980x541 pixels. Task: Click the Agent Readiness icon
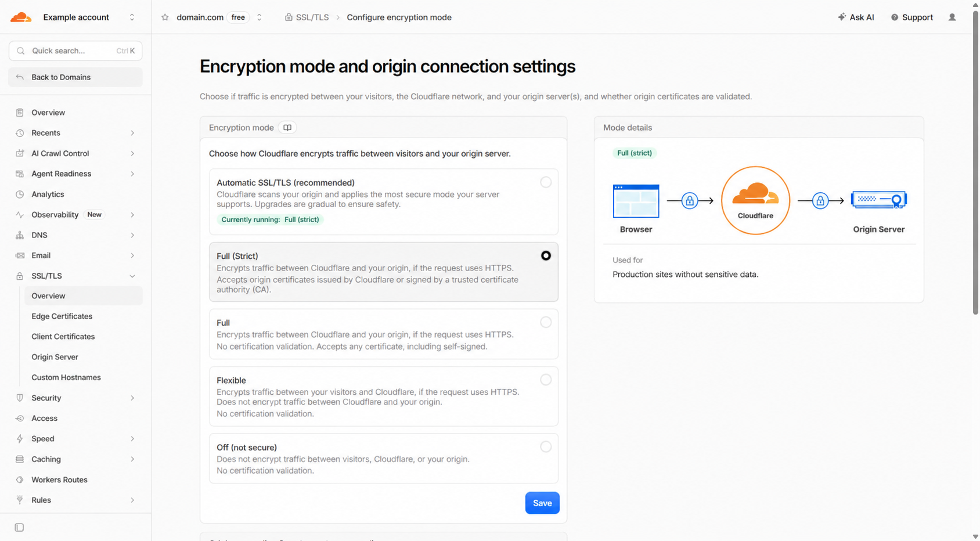(20, 174)
